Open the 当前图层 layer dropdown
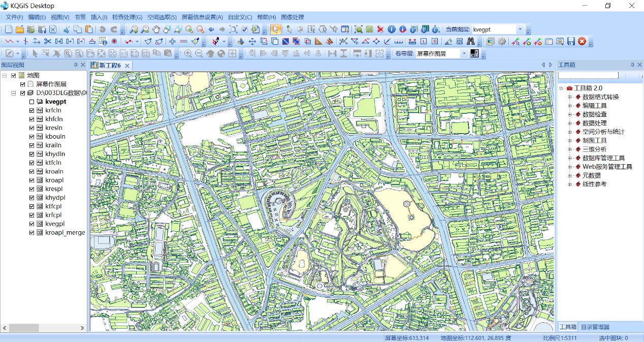644x342 pixels. pyautogui.click(x=520, y=29)
